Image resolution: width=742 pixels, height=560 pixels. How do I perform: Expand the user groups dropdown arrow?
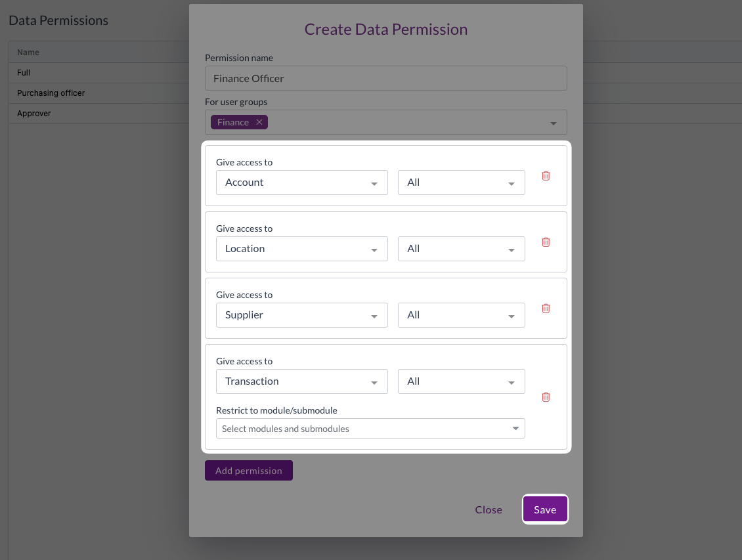554,123
